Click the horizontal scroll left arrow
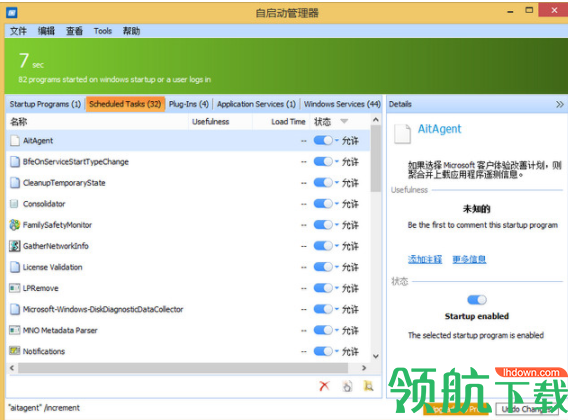This screenshot has width=568, height=420. [12, 368]
